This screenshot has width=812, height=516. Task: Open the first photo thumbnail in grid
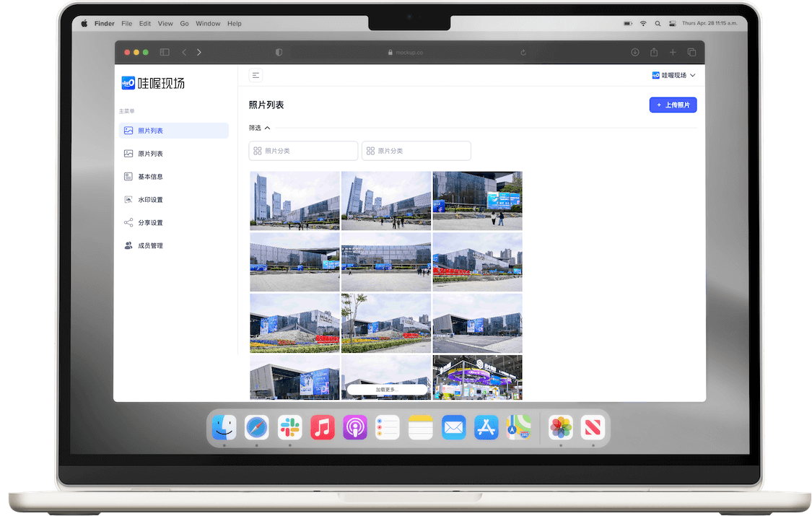pos(294,200)
